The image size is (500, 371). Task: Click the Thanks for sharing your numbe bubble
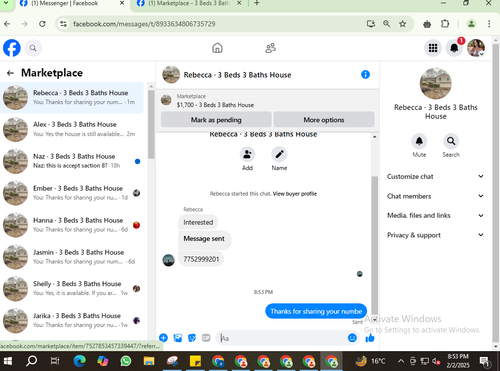[316, 311]
